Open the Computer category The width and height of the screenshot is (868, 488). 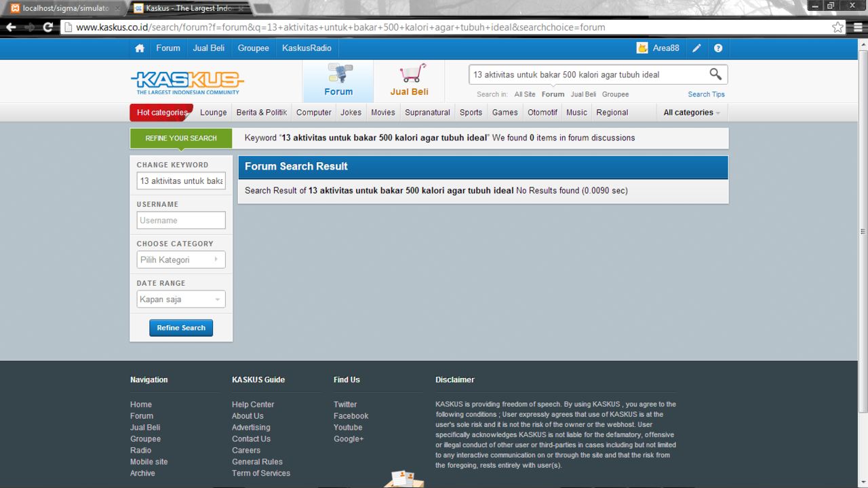(314, 113)
